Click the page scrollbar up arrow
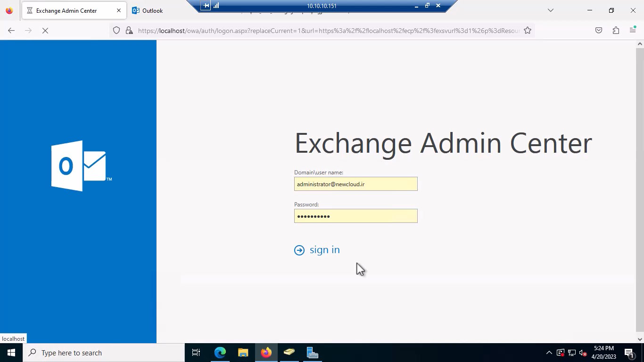The image size is (644, 362). pyautogui.click(x=640, y=44)
